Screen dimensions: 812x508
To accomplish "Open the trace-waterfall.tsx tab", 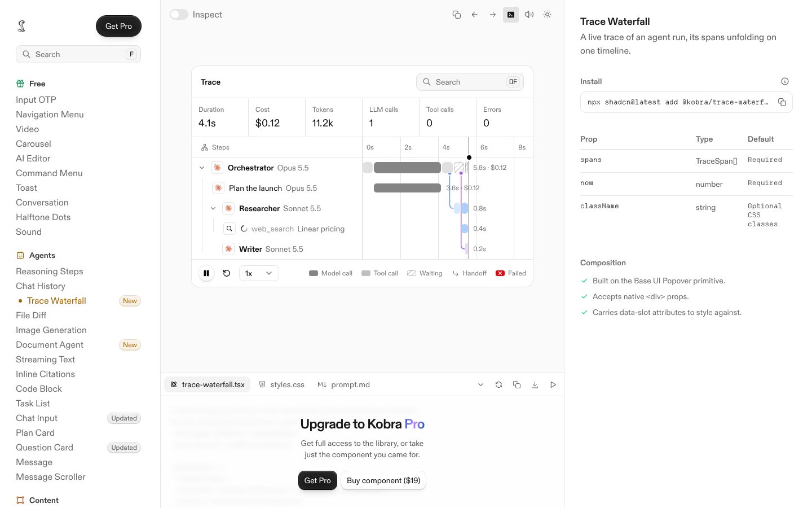I will pyautogui.click(x=208, y=385).
